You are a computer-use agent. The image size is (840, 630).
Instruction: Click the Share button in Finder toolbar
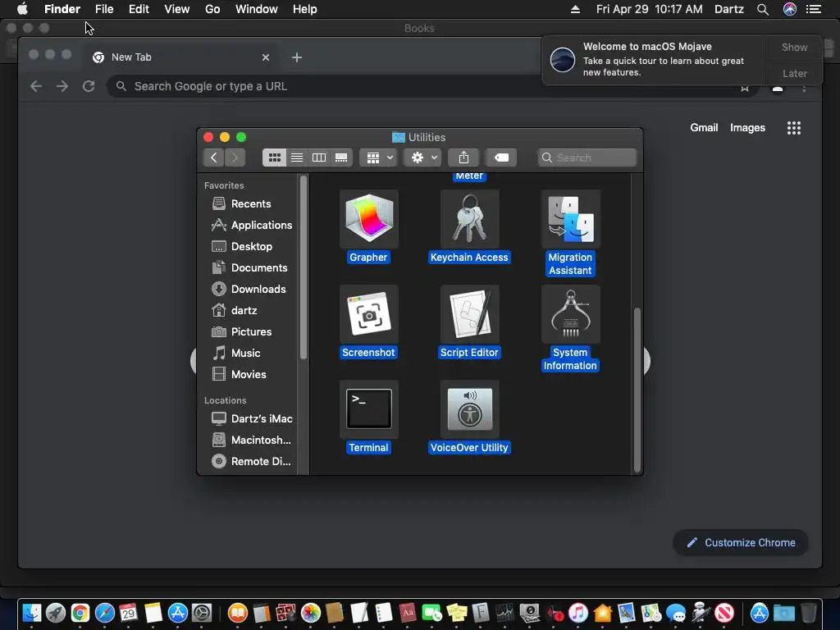click(463, 157)
